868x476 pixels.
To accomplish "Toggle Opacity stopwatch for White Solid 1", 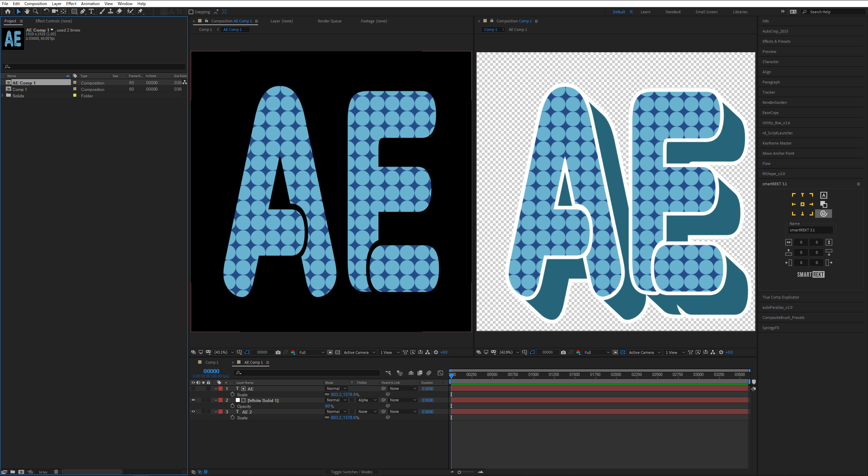I will [232, 406].
